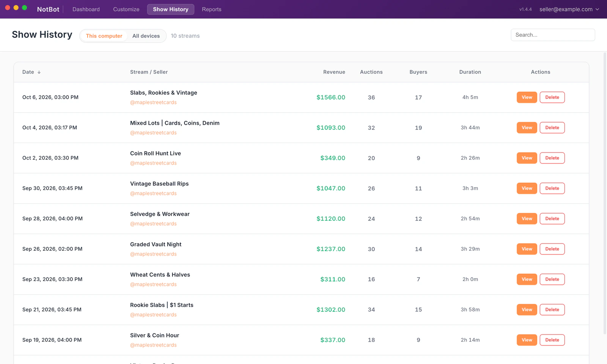View the Selvedge & Workwear stream
607x364 pixels.
click(x=527, y=219)
